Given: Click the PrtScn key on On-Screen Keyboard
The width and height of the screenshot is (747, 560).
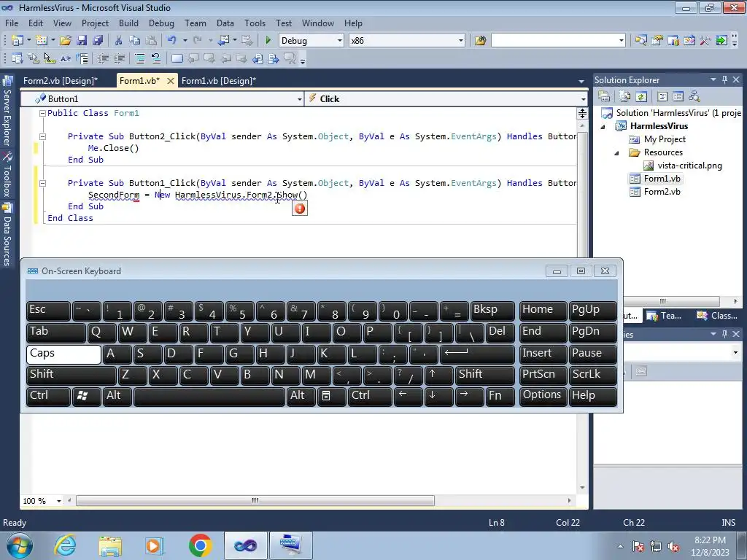Looking at the screenshot, I should (543, 376).
